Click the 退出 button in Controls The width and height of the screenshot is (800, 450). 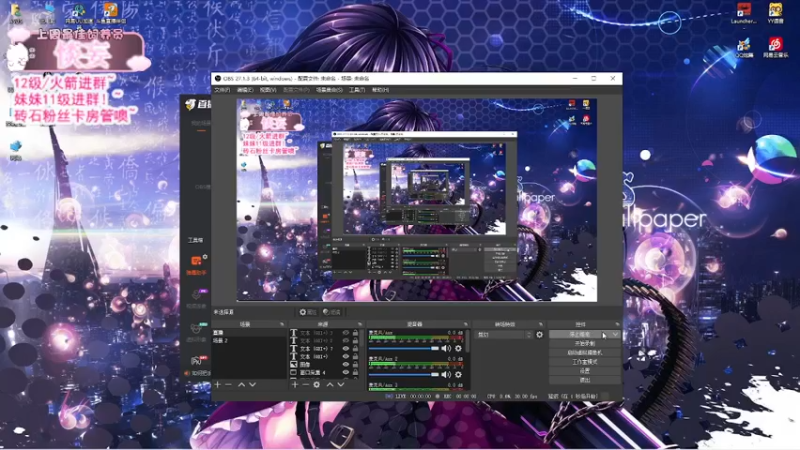(x=585, y=380)
